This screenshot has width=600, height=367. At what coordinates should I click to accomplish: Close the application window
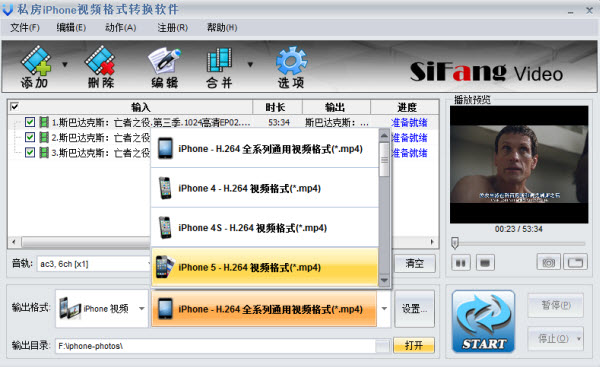pos(590,10)
